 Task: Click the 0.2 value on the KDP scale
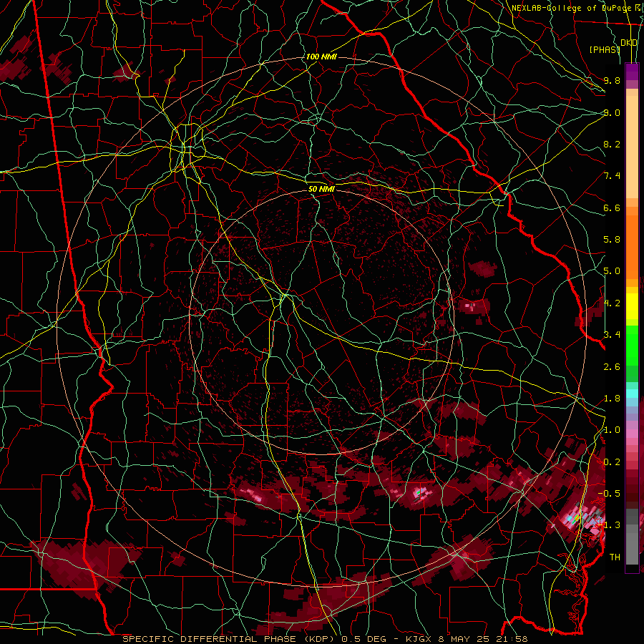click(x=612, y=462)
